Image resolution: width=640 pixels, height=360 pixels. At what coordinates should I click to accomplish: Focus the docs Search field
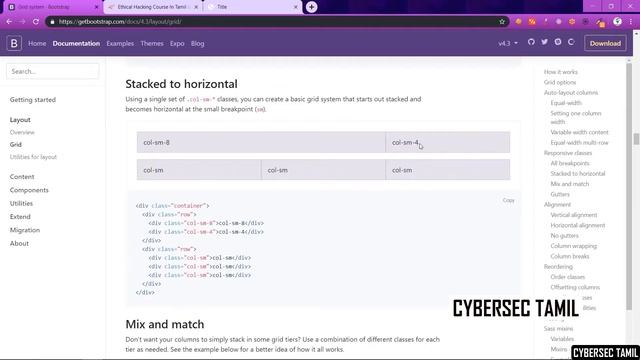coord(53,71)
